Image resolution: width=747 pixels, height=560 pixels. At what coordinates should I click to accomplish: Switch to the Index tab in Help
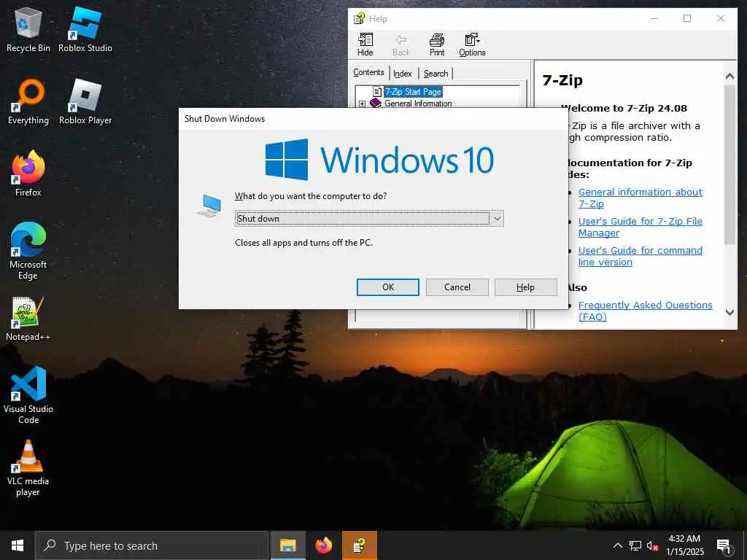coord(403,74)
